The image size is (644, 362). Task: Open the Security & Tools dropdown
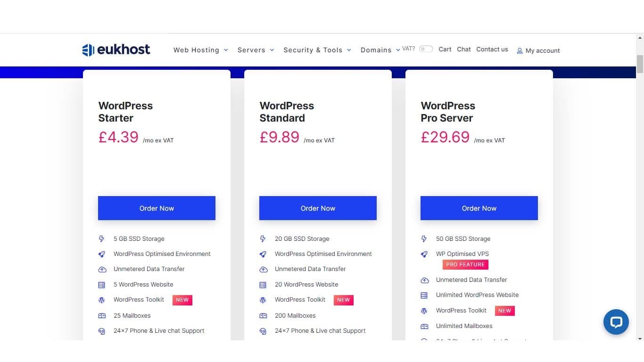317,50
